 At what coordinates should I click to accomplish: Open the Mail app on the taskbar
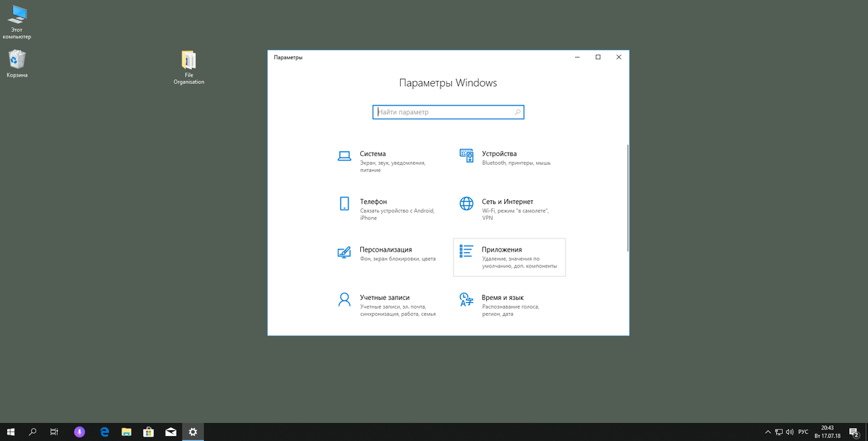171,432
